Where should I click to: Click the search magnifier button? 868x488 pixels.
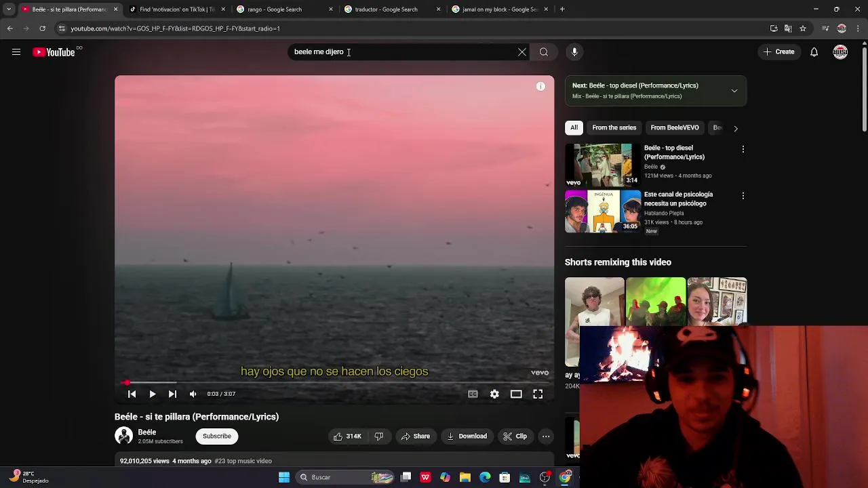pyautogui.click(x=544, y=52)
